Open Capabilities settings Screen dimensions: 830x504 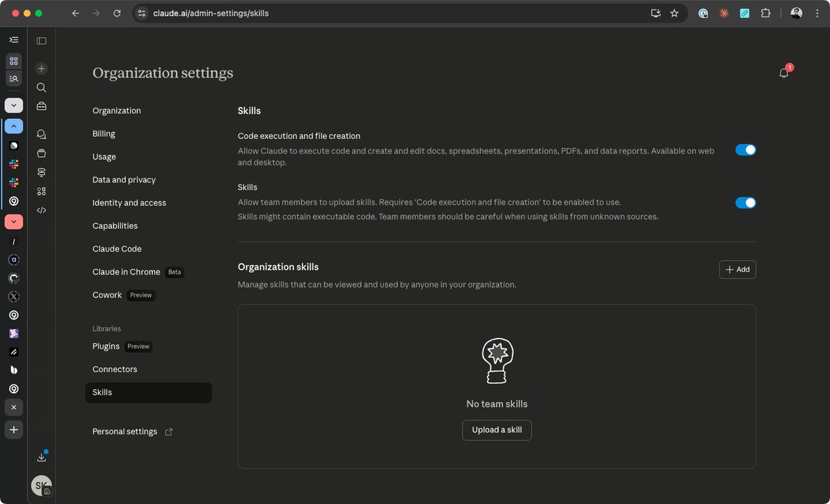click(115, 226)
